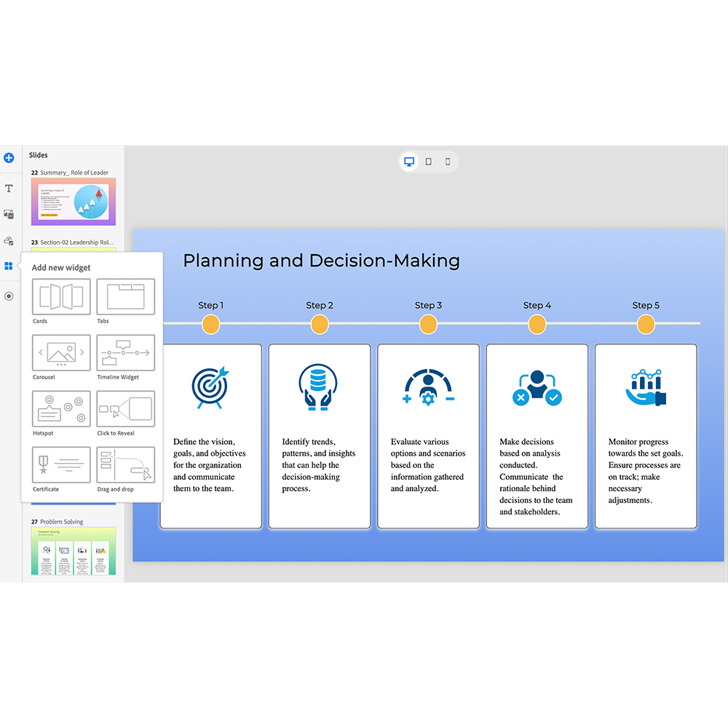Switch to desktop preview mode
The width and height of the screenshot is (728, 728).
(x=409, y=162)
